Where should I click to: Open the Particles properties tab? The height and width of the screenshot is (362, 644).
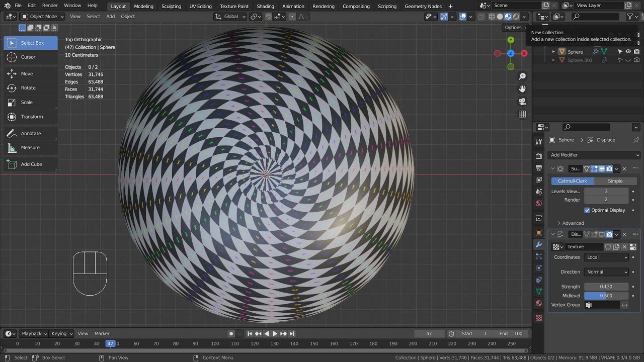[x=539, y=256]
